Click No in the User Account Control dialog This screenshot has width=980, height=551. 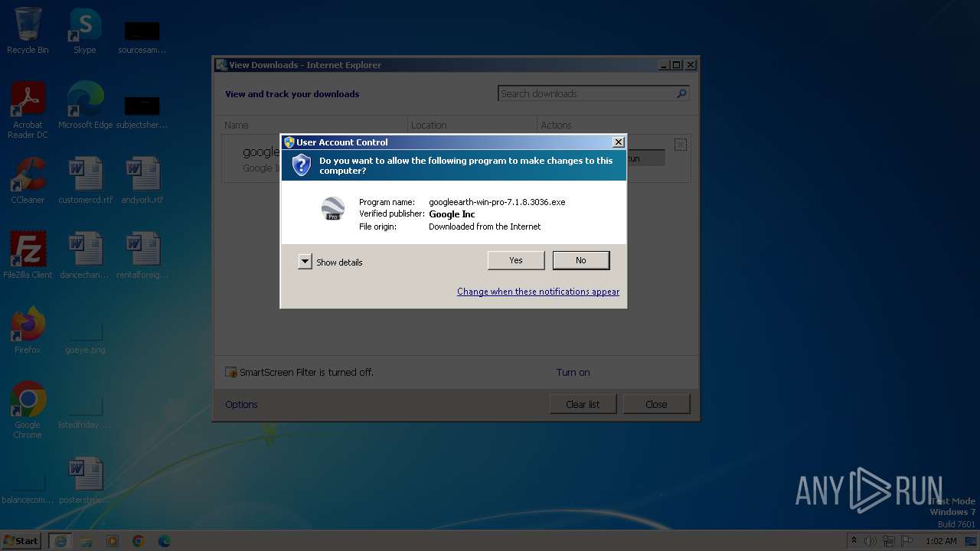581,260
